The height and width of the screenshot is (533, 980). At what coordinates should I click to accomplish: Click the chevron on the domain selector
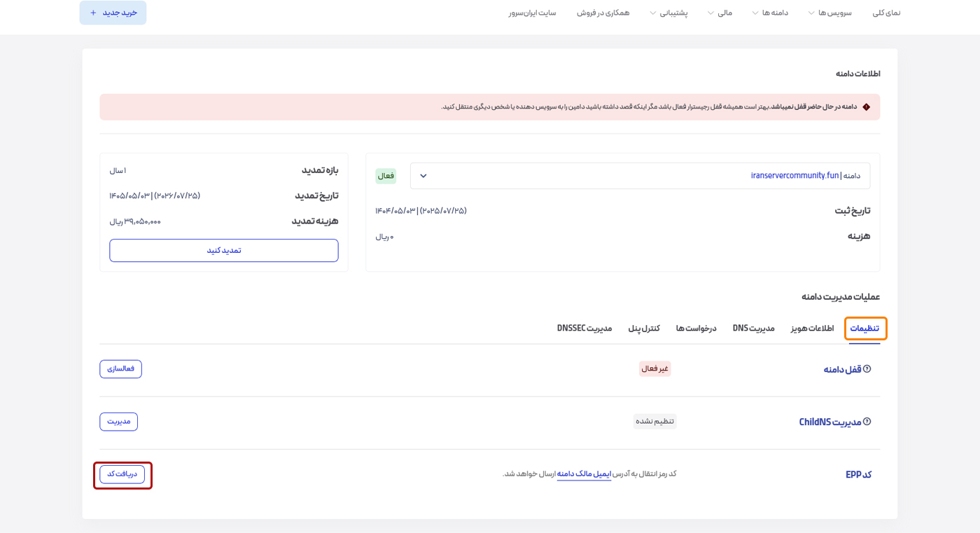click(x=422, y=176)
